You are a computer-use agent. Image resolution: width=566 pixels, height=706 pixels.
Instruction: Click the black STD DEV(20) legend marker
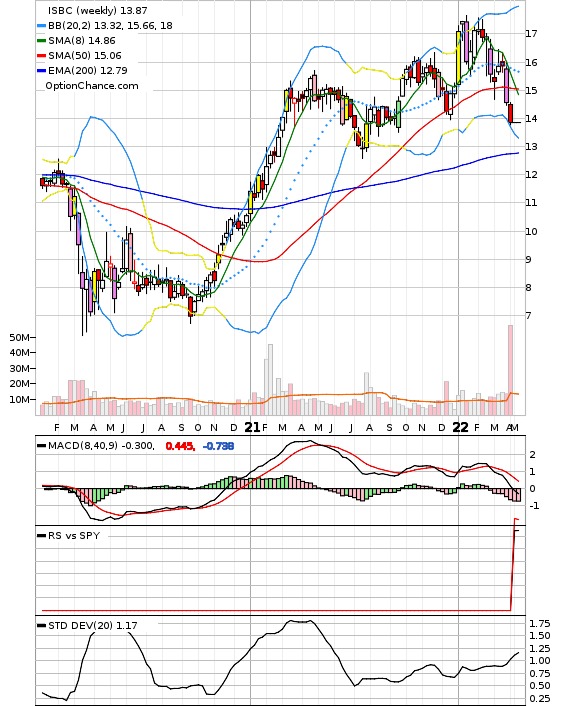(41, 625)
